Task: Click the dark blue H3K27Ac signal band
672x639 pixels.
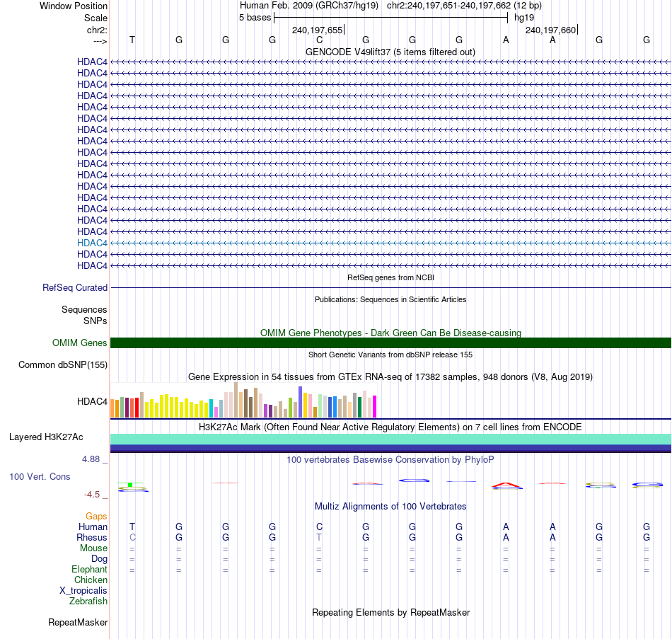Action: 390,448
